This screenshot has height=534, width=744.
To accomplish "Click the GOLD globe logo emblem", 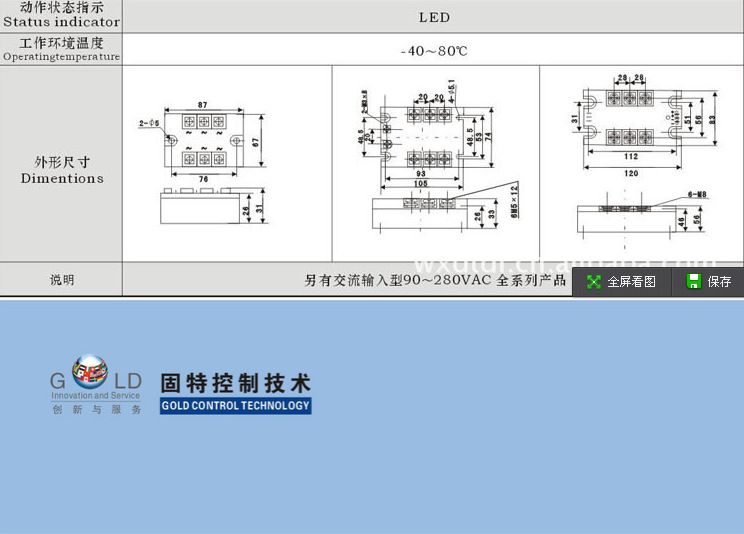I will [x=90, y=373].
